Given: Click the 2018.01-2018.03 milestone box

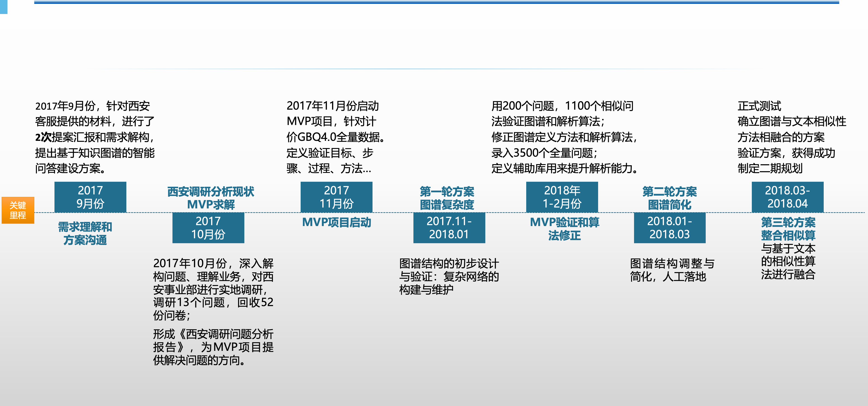Looking at the screenshot, I should pyautogui.click(x=670, y=228).
